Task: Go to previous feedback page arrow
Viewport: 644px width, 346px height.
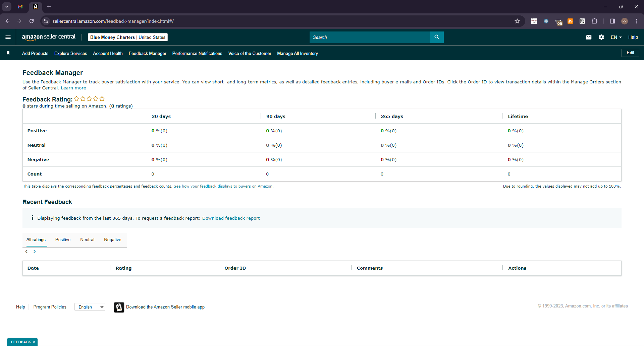Action: [26, 252]
